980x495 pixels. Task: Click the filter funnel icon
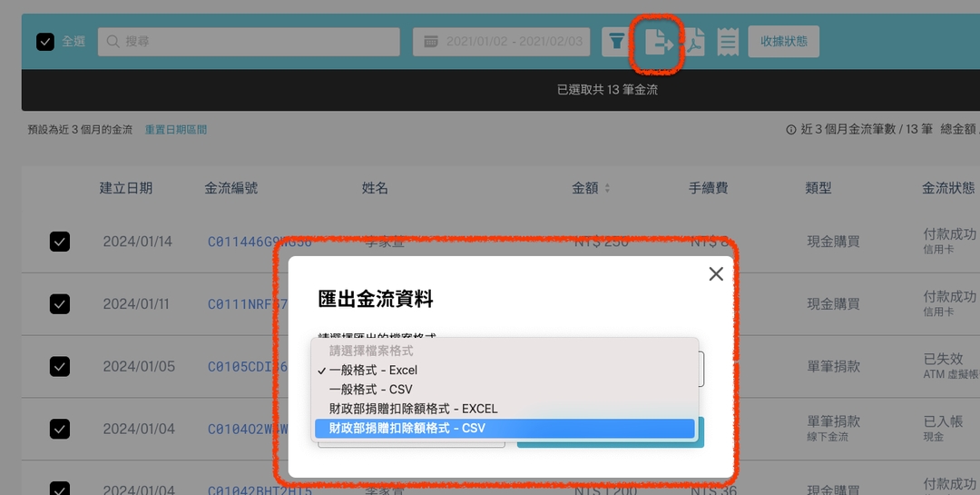pos(616,42)
